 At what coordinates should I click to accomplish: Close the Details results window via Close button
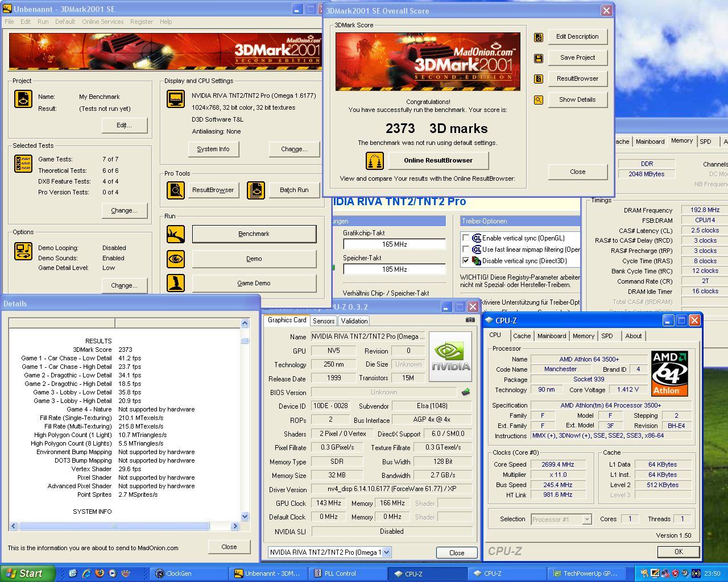pyautogui.click(x=229, y=547)
